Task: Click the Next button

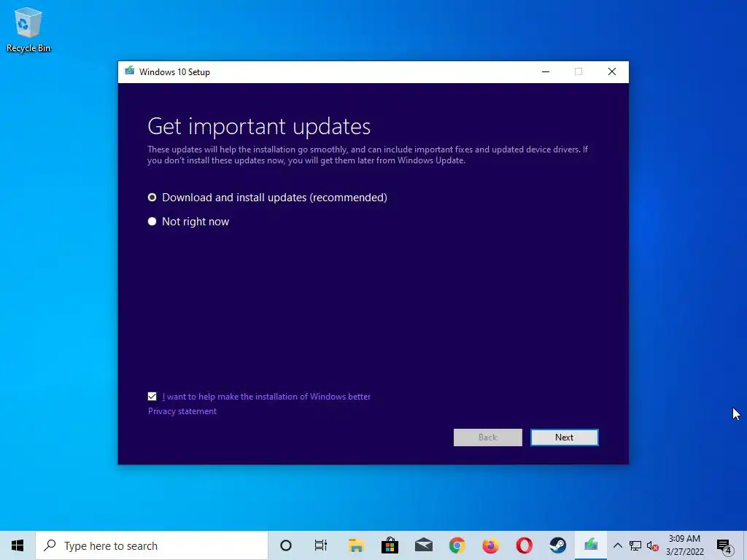Action: point(564,437)
